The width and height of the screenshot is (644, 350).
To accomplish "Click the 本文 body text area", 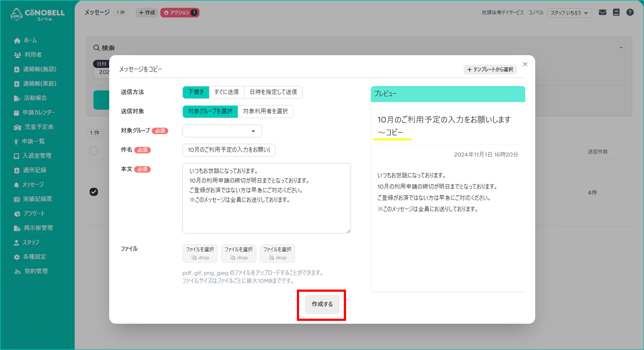I will [x=267, y=198].
